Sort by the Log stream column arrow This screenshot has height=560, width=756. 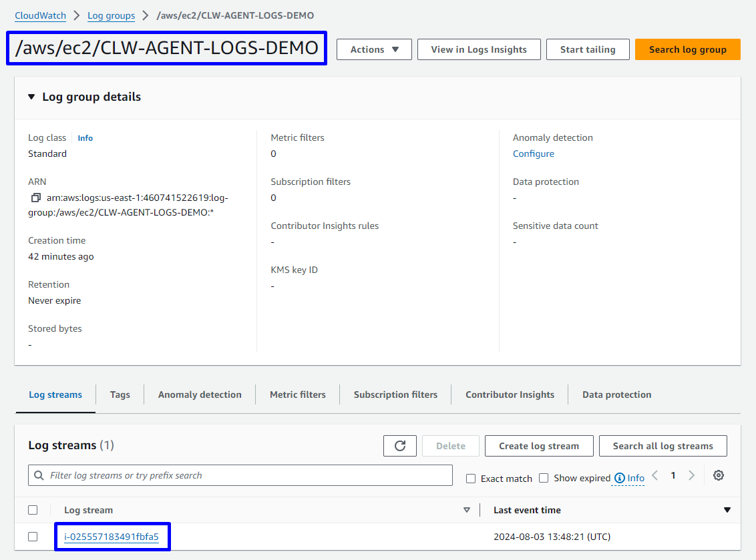(467, 510)
